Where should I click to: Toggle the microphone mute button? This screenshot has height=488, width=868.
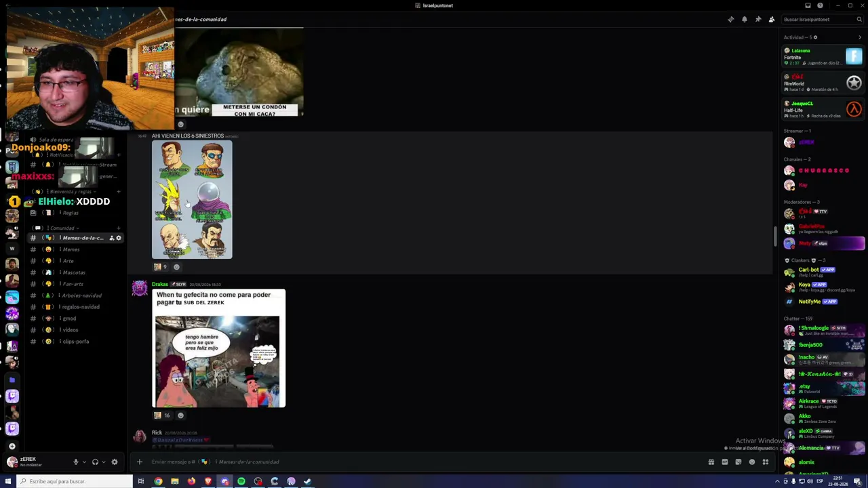pos(75,462)
